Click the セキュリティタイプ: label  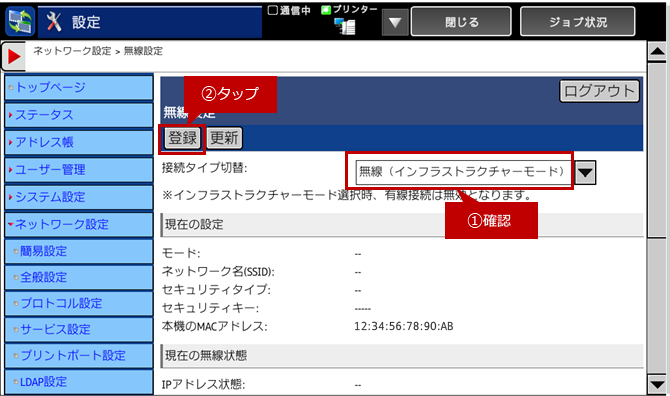coord(216,290)
